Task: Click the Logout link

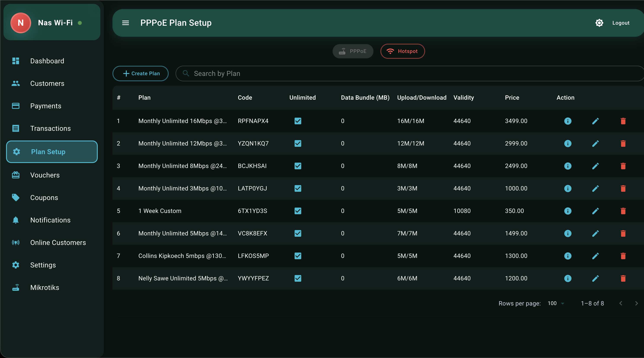Action: point(620,23)
